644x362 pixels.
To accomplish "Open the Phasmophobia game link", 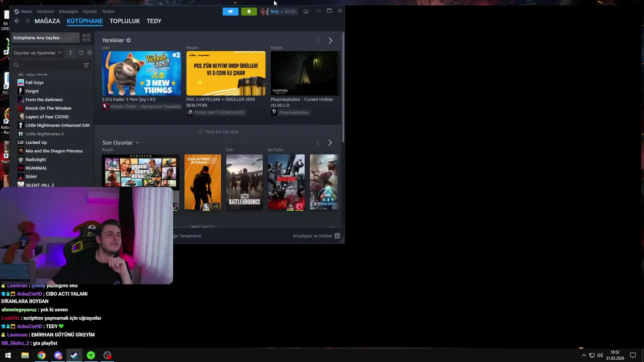I will point(290,113).
